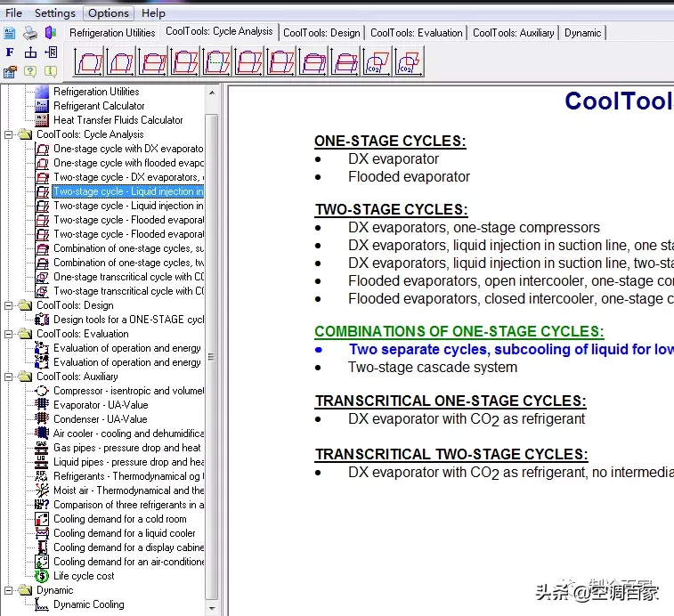The image size is (674, 616).
Task: Switch to the CoolTools: Design tab
Action: [321, 33]
